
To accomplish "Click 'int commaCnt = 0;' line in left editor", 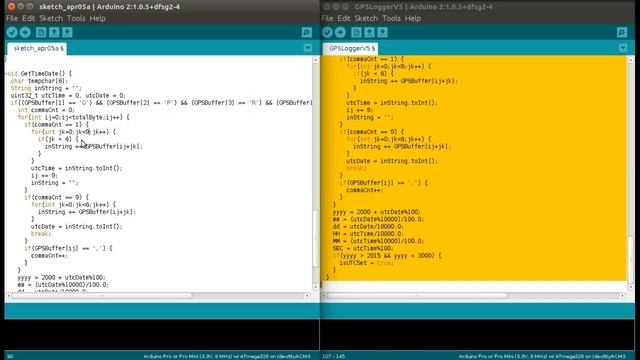I will 46,110.
